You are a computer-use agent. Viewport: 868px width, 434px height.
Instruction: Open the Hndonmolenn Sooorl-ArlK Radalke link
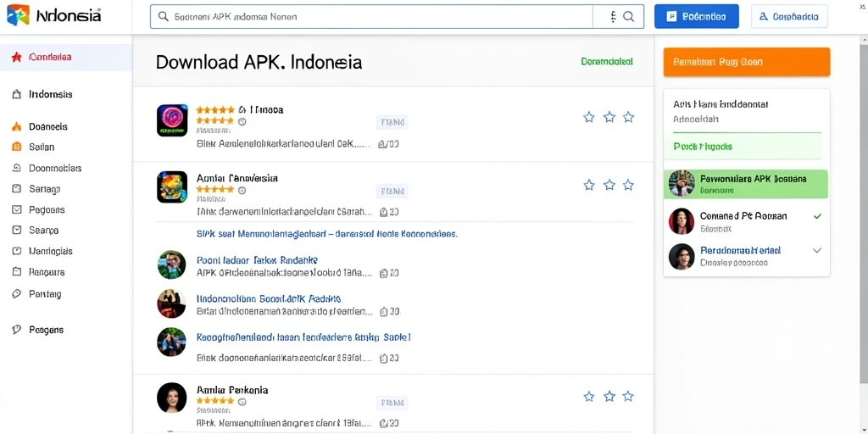point(269,298)
